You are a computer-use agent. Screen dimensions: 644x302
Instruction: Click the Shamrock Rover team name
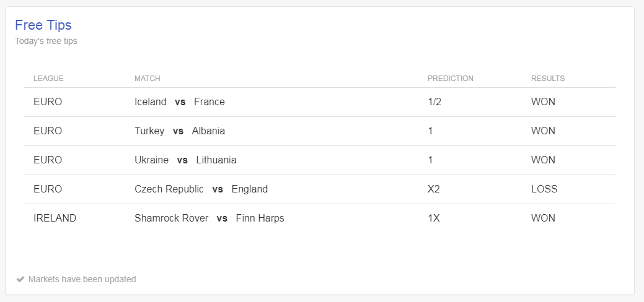171,218
